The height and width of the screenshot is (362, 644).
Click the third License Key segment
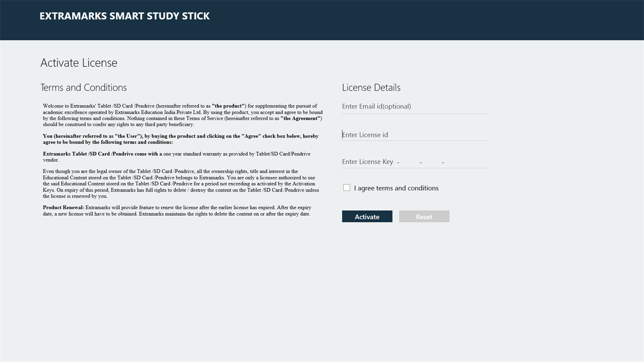[x=431, y=161]
